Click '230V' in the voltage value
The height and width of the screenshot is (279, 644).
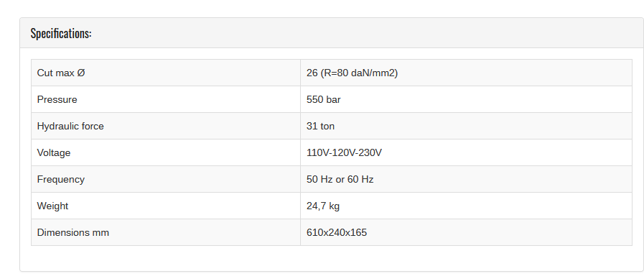tap(370, 152)
